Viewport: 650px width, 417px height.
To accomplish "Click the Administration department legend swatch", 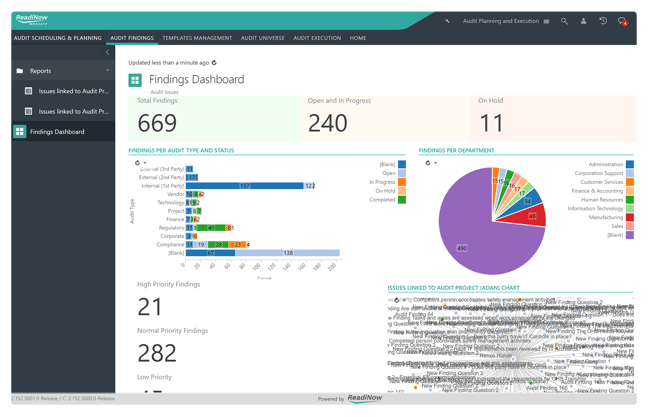I will click(x=630, y=164).
